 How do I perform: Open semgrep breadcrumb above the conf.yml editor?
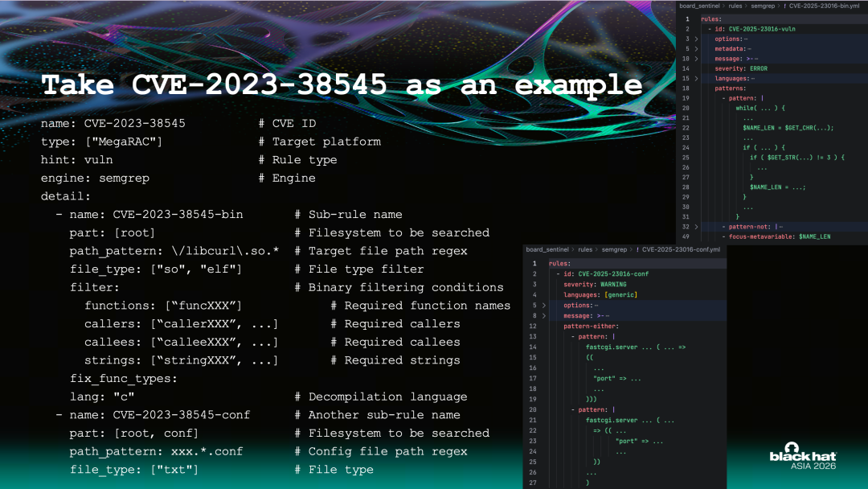pos(614,250)
